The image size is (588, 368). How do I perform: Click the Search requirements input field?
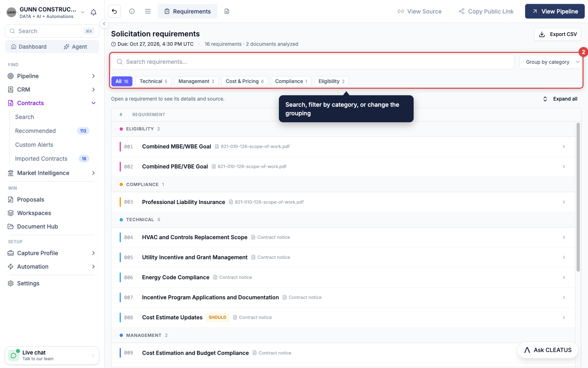[312, 62]
